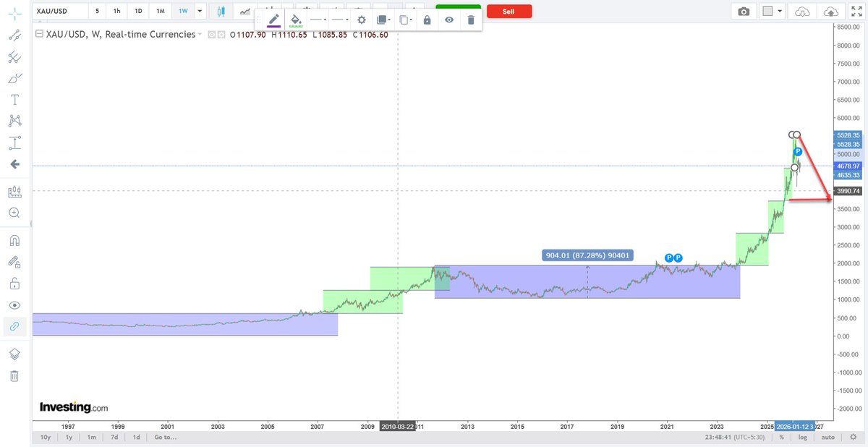Set range to 1y
The height and width of the screenshot is (447, 868).
click(x=69, y=437)
